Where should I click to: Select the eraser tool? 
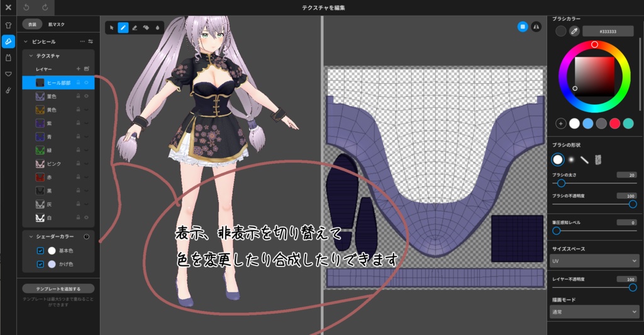pyautogui.click(x=135, y=28)
